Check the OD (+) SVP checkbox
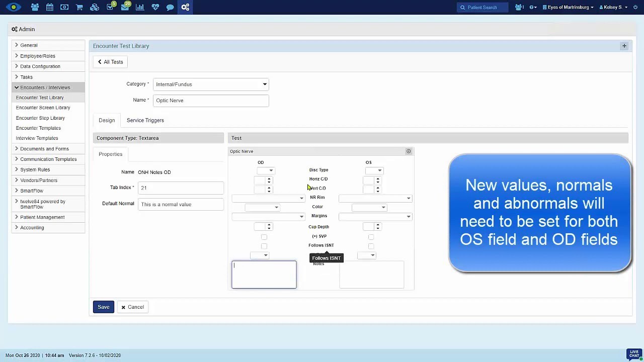The width and height of the screenshot is (644, 362). point(264,237)
